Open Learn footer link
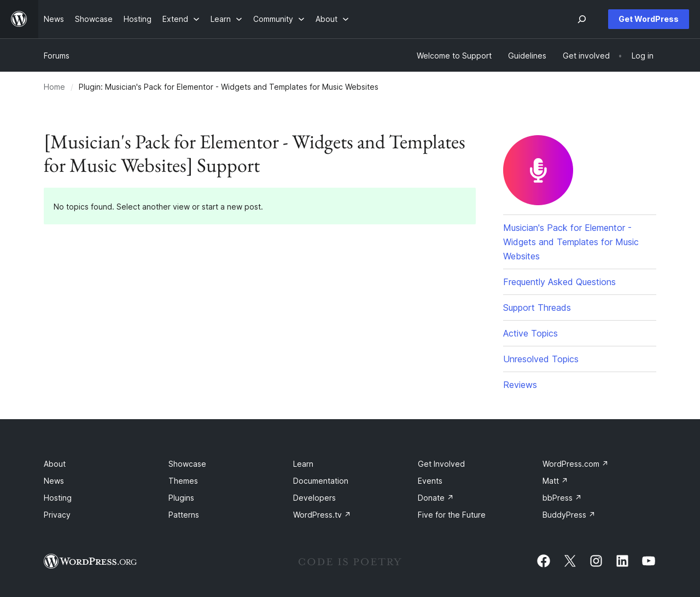 (303, 464)
